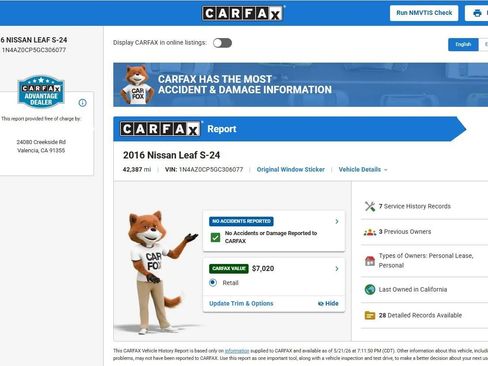The image size is (488, 366).
Task: Click the sidebar VIN under vehicle name
Action: point(34,50)
